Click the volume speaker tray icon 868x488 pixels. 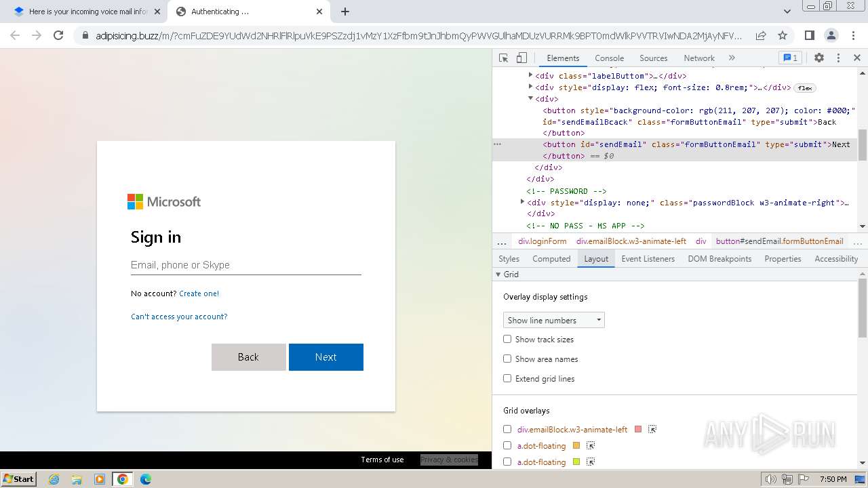click(771, 479)
